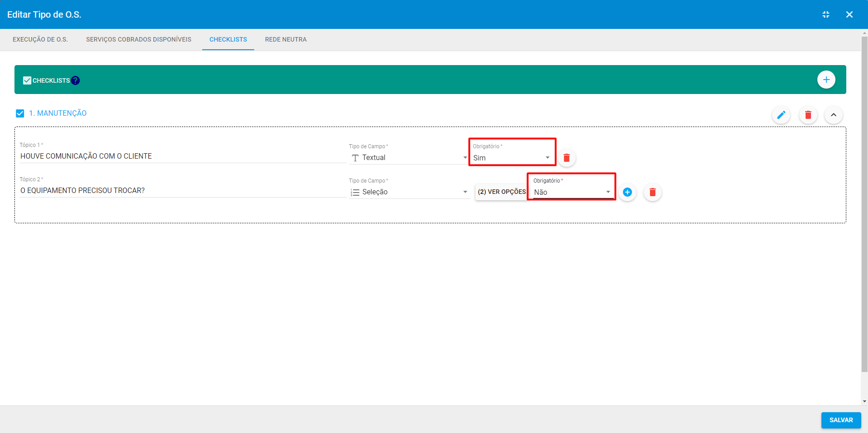
Task: Open Tipo de Campo dropdown showing Textual
Action: (x=409, y=158)
